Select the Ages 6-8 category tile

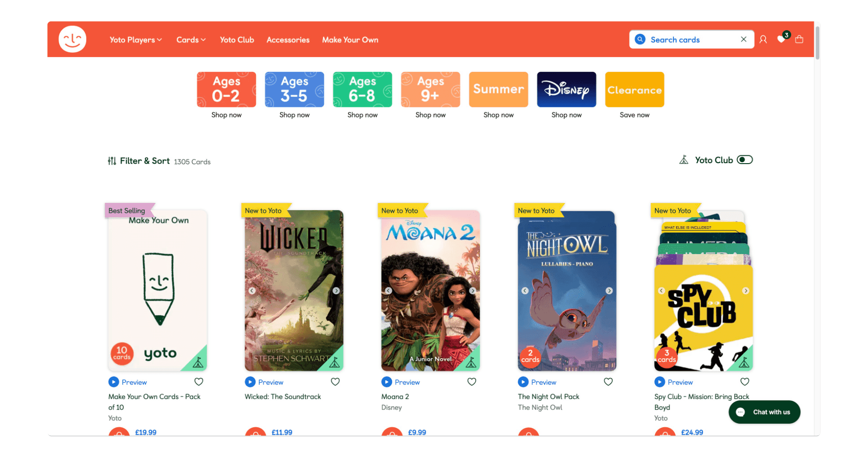pyautogui.click(x=362, y=90)
